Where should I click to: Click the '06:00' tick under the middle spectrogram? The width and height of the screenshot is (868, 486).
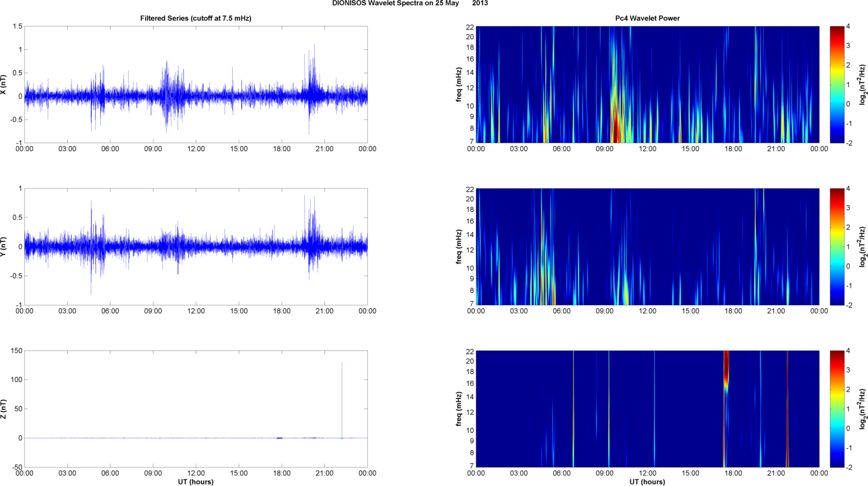pos(562,311)
